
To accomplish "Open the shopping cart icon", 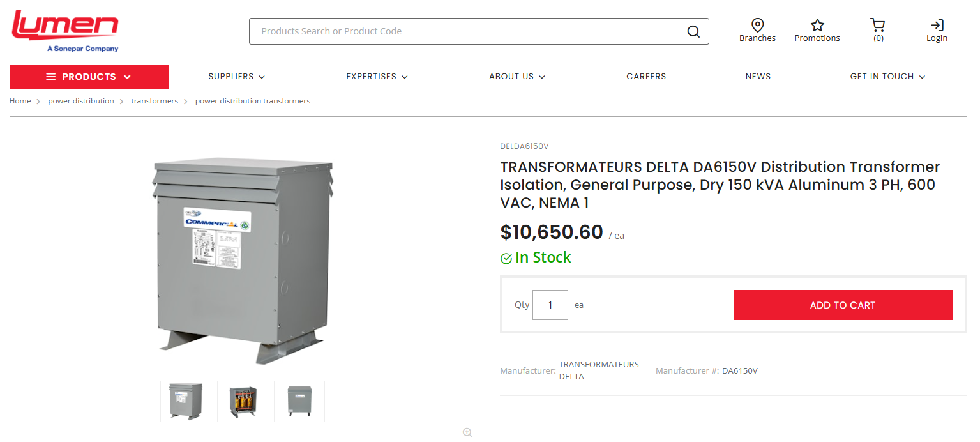I will click(x=878, y=25).
